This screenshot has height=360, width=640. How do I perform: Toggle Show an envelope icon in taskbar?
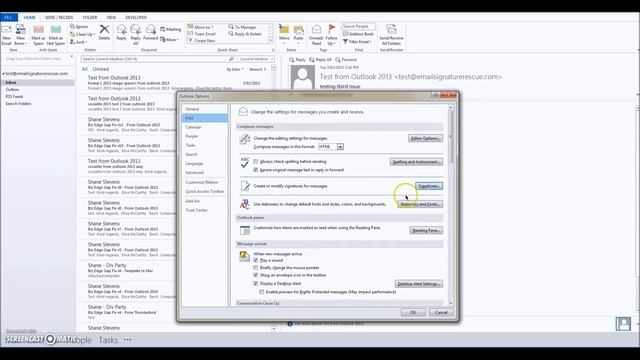pyautogui.click(x=256, y=276)
